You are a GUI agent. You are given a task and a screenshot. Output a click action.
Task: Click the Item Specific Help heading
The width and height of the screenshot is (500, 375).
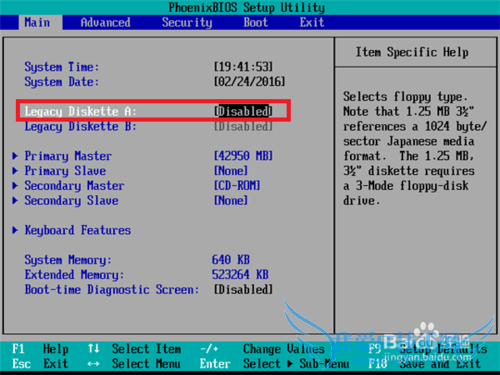click(412, 52)
